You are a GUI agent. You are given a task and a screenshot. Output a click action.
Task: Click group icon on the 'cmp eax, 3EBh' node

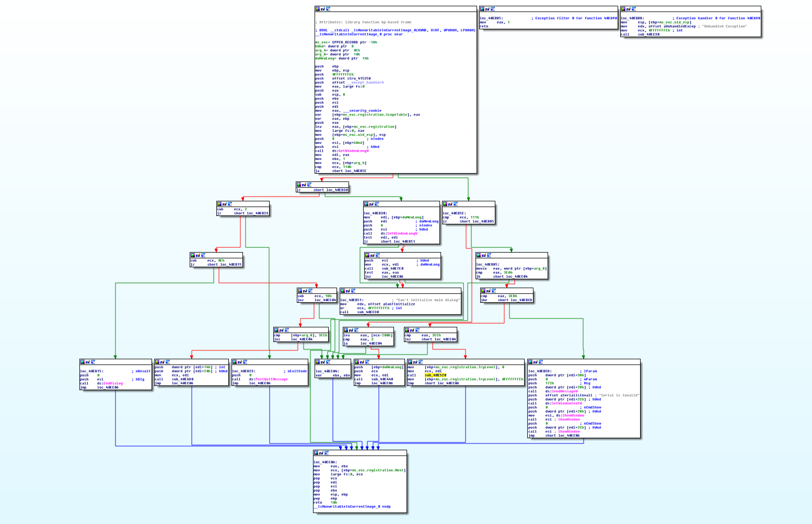pyautogui.click(x=494, y=290)
